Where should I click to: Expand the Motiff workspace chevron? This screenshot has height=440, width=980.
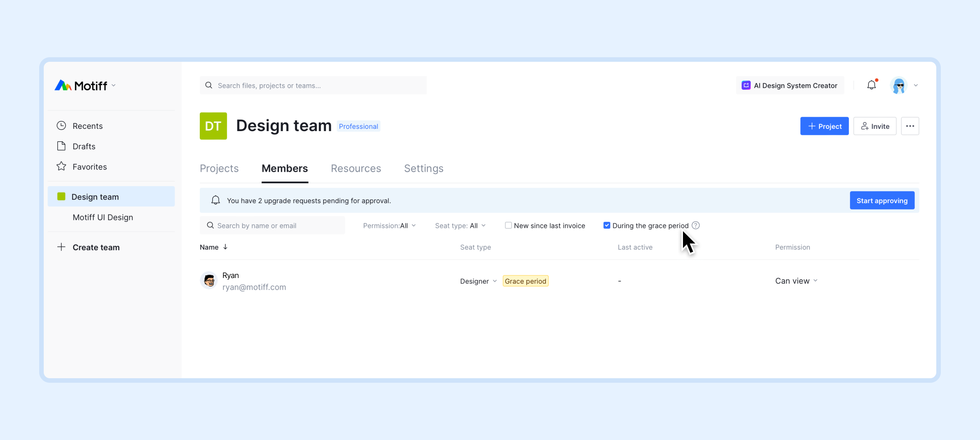(113, 86)
